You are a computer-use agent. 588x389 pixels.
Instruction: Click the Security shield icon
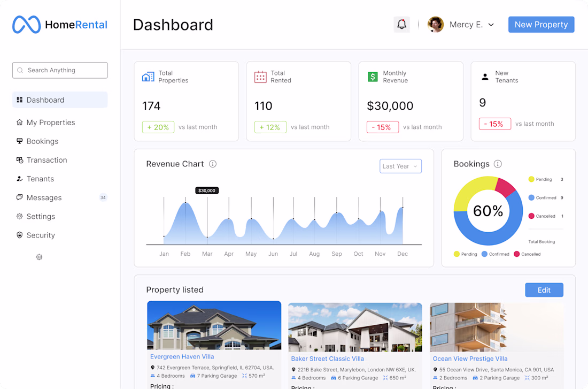click(x=19, y=235)
